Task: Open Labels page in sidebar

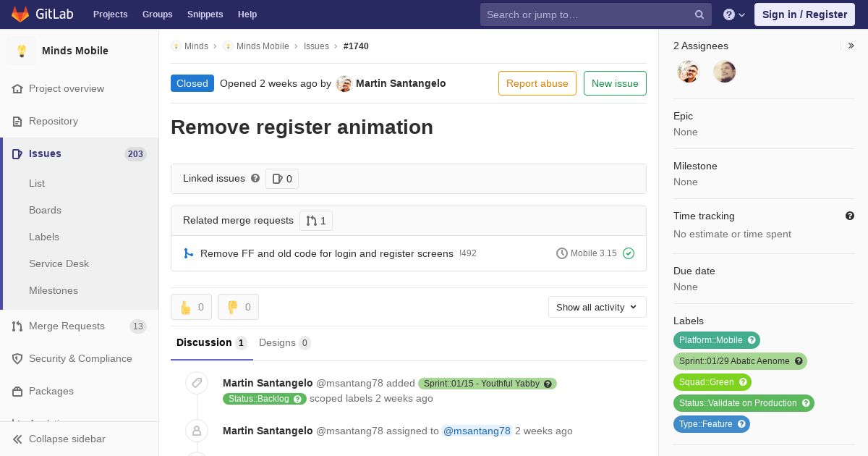Action: 44,237
